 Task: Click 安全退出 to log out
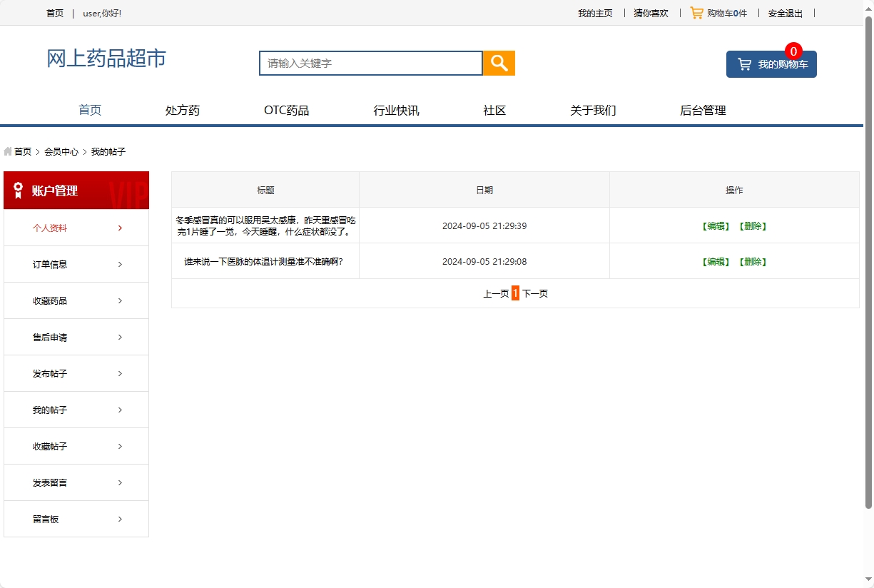pyautogui.click(x=785, y=12)
